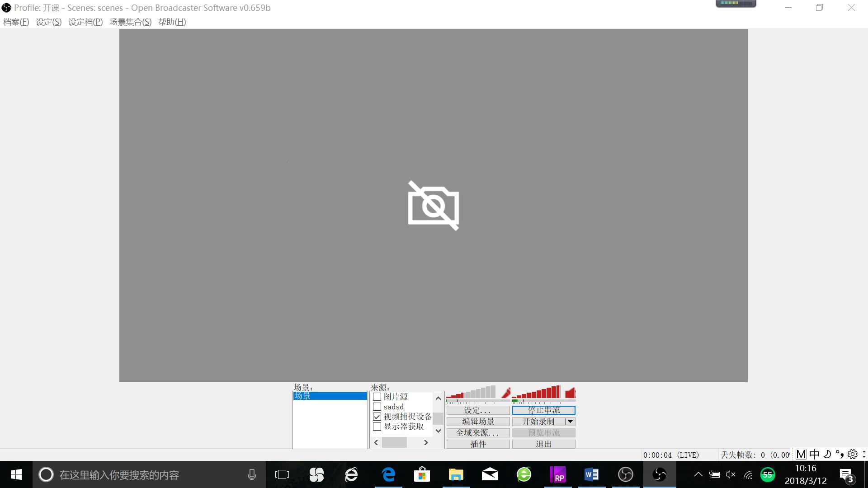Adjust the desktop audio volume bar slider
Screen dimensions: 868x488
[536, 392]
